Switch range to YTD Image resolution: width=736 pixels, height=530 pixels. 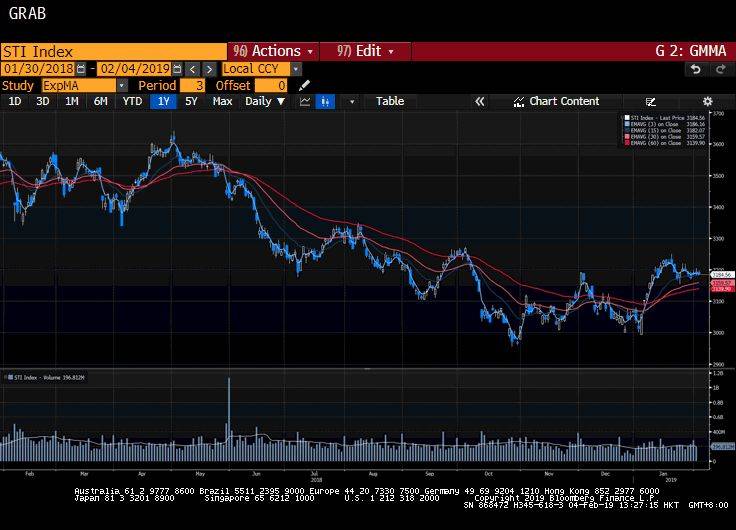tap(131, 101)
